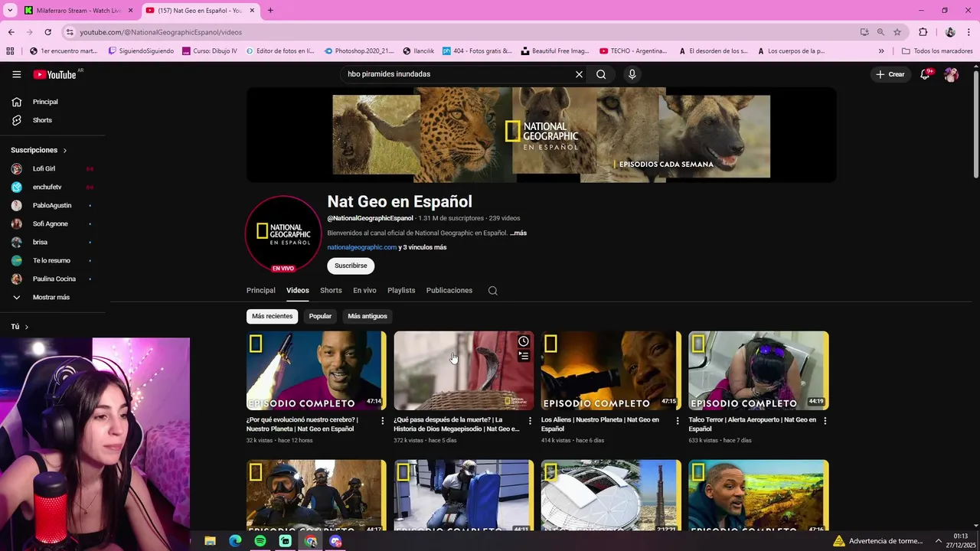The image size is (980, 551).
Task: Open PabloAgustin subscription channel
Action: pos(51,205)
